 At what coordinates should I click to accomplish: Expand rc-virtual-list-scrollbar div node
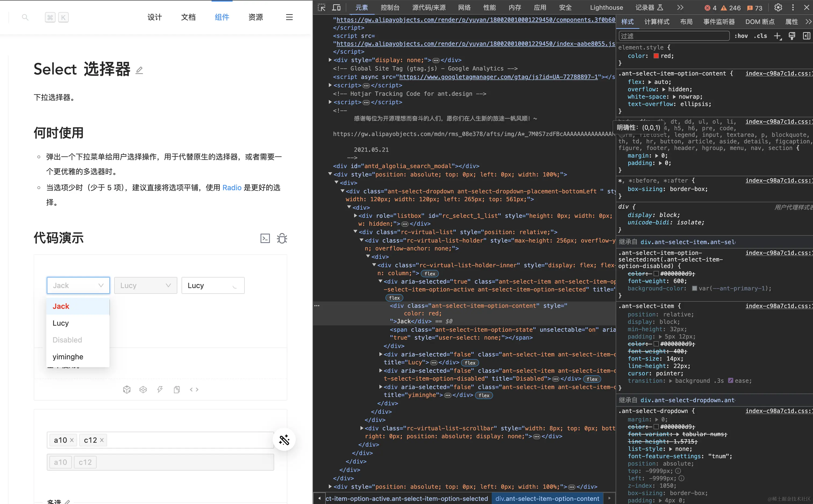coord(362,428)
